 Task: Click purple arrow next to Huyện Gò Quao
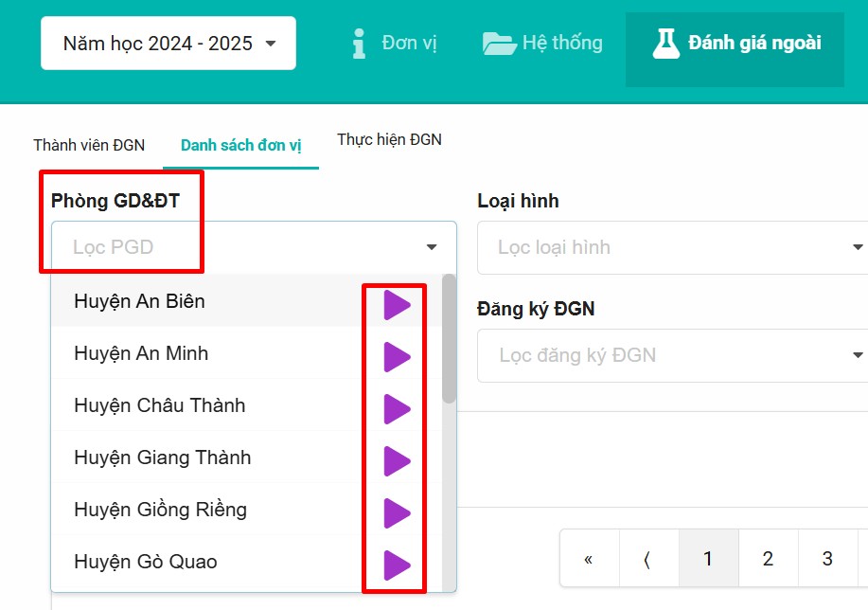(397, 565)
